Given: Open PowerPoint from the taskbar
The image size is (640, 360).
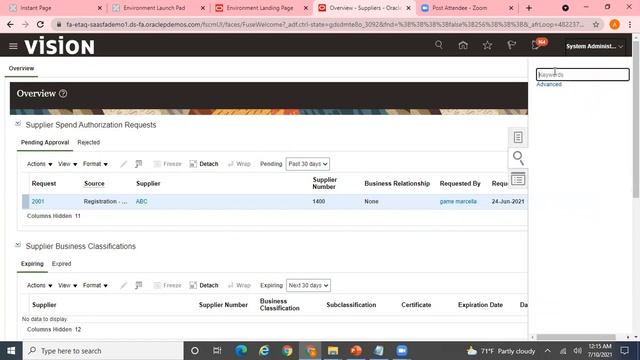Looking at the screenshot, I should [x=356, y=351].
